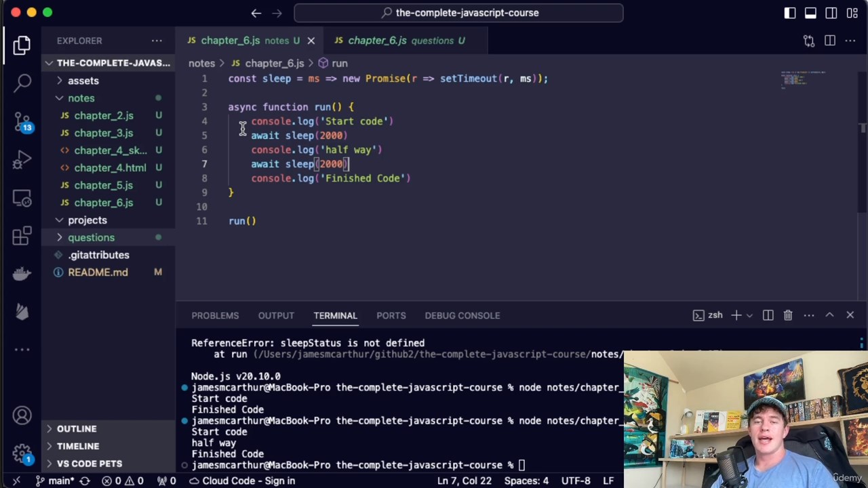The height and width of the screenshot is (488, 868).
Task: Toggle the bottom panel layout icon
Action: (810, 12)
